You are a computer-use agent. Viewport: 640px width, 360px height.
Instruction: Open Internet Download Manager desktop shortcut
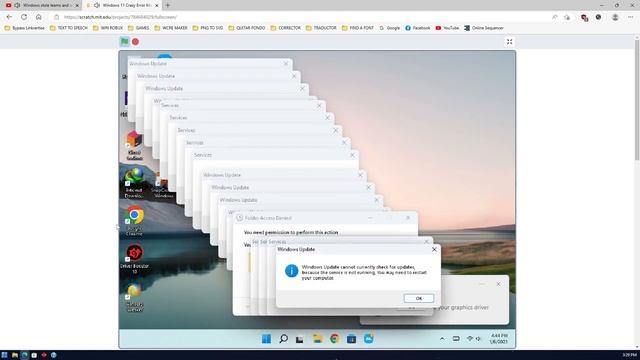point(134,182)
